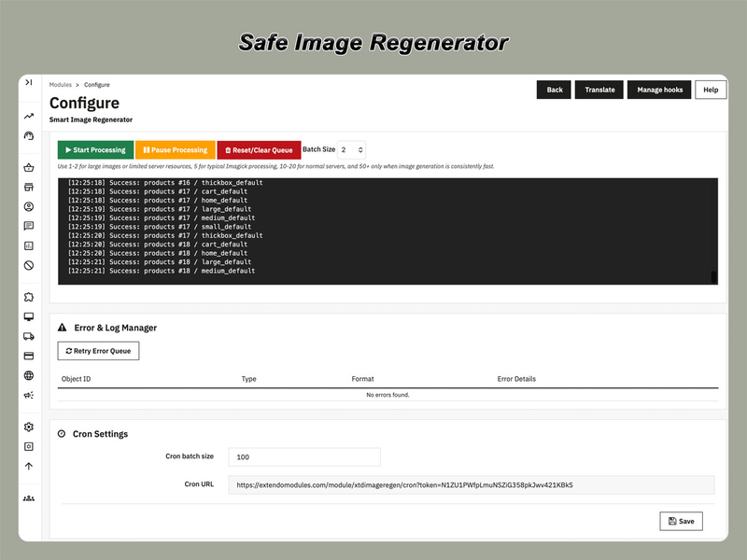Click the log console scrollbar thumb
The width and height of the screenshot is (747, 560).
tap(713, 276)
